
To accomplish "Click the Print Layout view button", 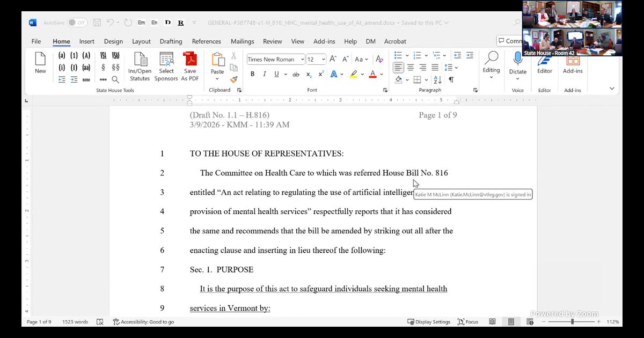I will click(511, 322).
